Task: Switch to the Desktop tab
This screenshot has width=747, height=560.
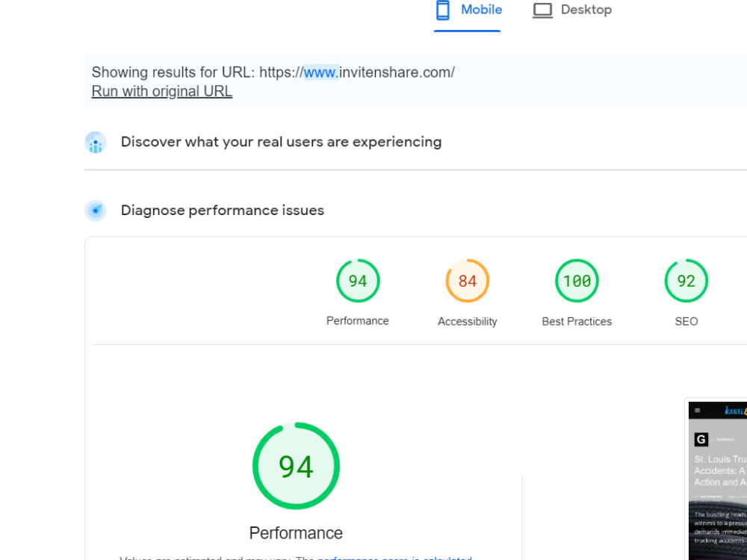Action: [x=572, y=10]
